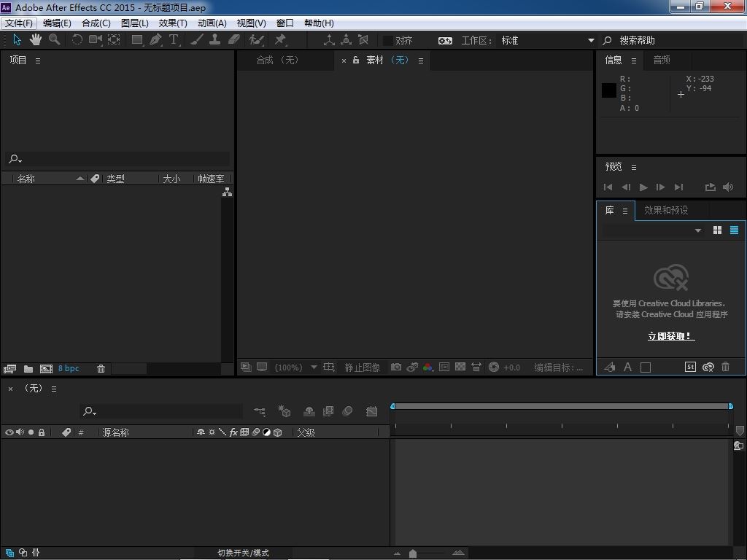This screenshot has width=747, height=560.
Task: Play the preview with the play button
Action: click(x=643, y=187)
